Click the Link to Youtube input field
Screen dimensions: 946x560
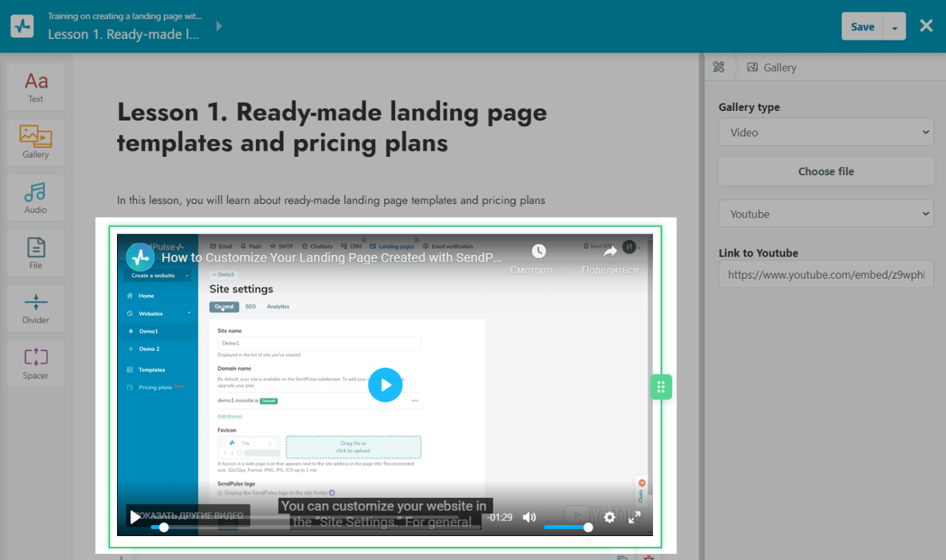pos(826,275)
